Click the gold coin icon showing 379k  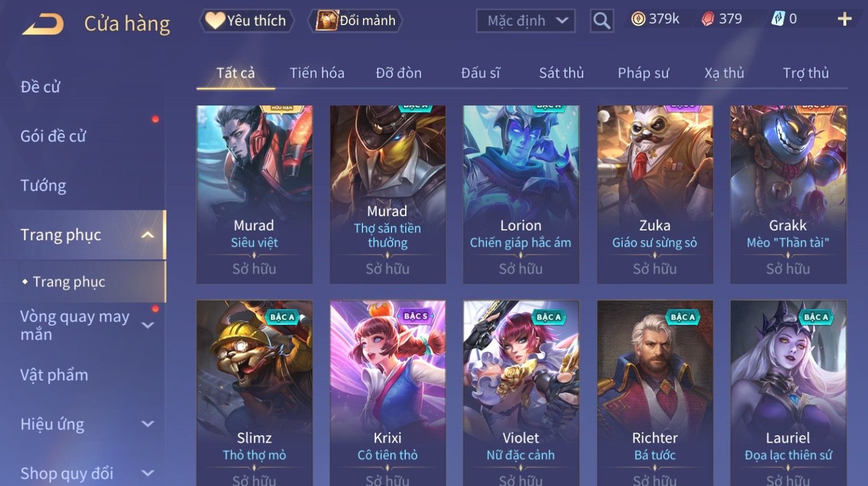(x=638, y=19)
